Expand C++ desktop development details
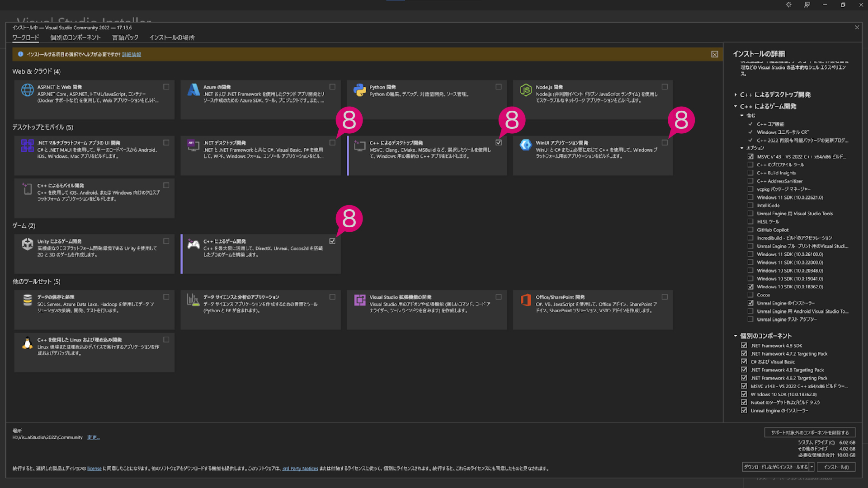The width and height of the screenshot is (868, 488). (736, 94)
